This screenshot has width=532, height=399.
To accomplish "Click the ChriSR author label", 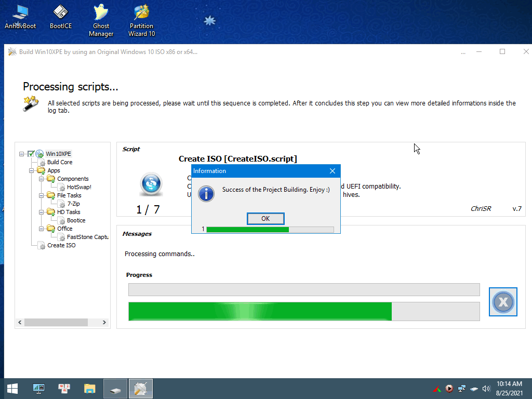I will tap(481, 209).
